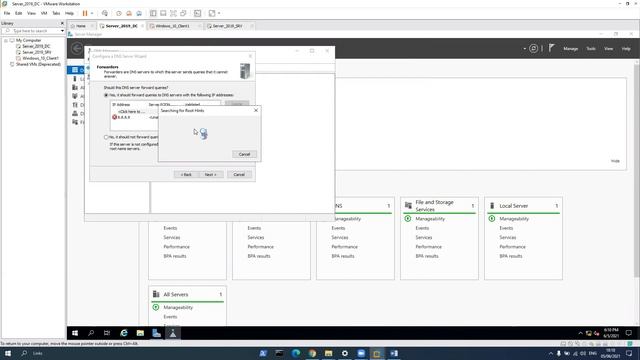Click the Server Manager back arrow button
Viewport: 640px width, 360px height.
click(x=77, y=49)
